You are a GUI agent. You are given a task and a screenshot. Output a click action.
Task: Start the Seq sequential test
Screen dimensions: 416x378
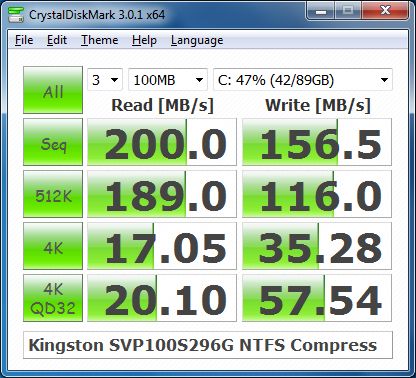tap(53, 142)
